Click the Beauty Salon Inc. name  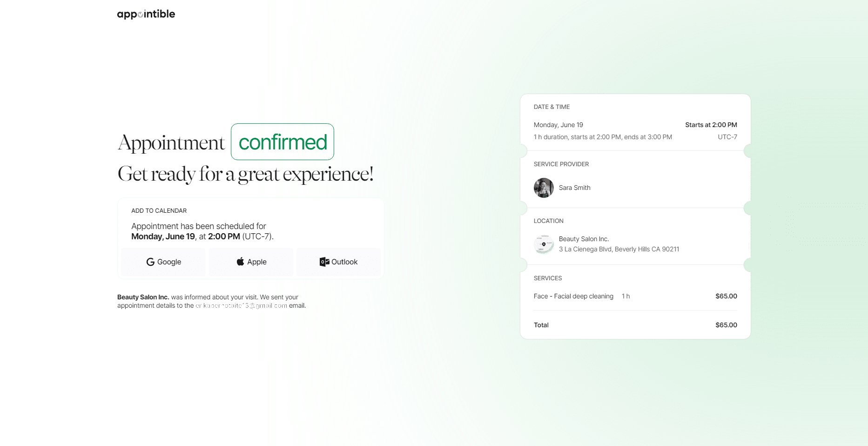pyautogui.click(x=584, y=238)
